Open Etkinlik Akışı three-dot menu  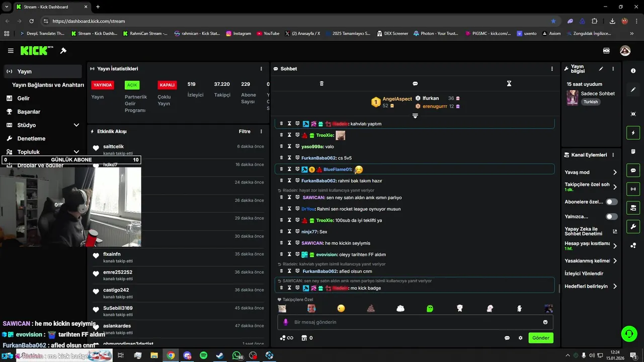point(261,132)
